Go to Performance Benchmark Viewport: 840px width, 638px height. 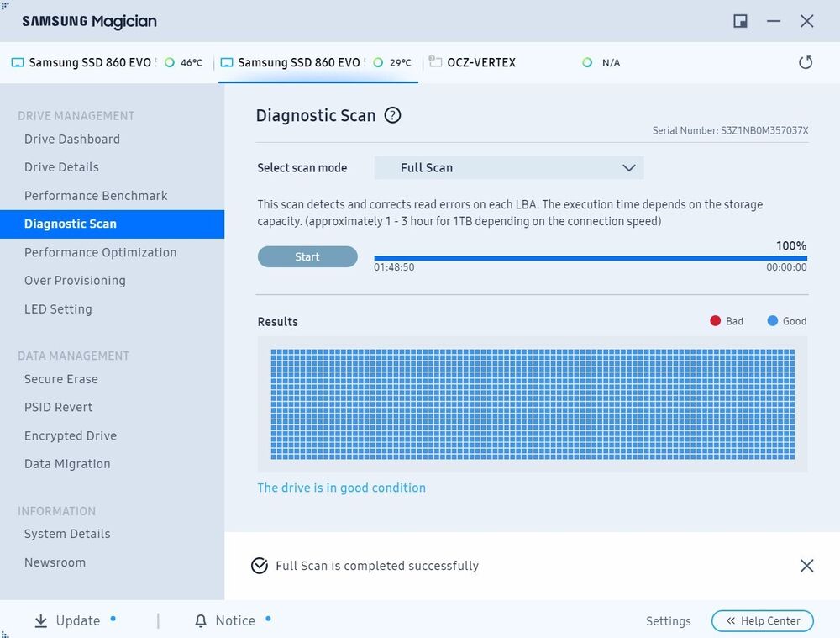point(96,196)
